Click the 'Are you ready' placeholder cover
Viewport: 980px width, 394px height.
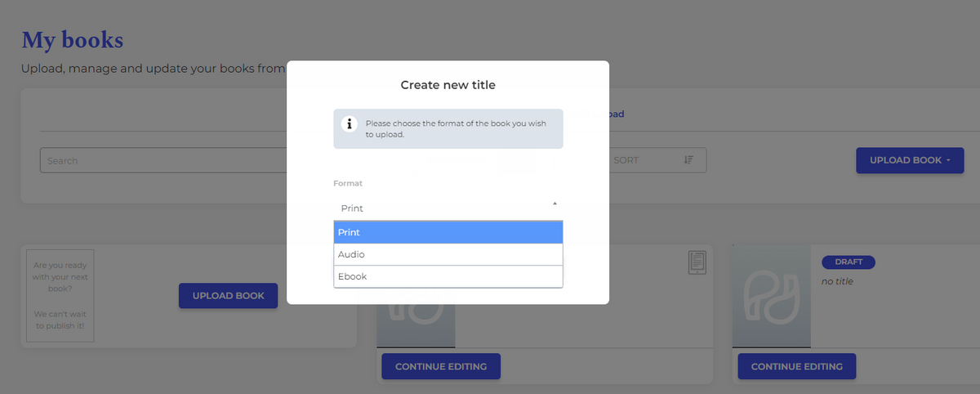[x=60, y=296]
